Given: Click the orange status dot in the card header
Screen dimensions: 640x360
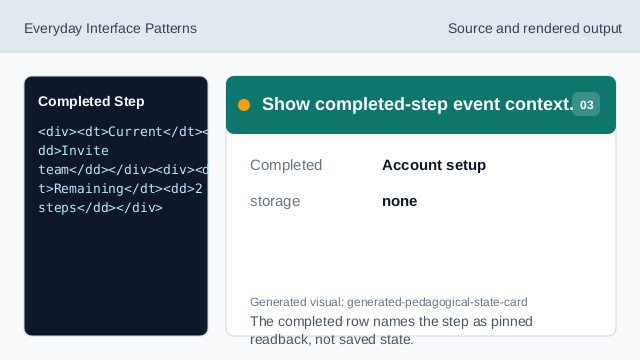Looking at the screenshot, I should coord(244,105).
